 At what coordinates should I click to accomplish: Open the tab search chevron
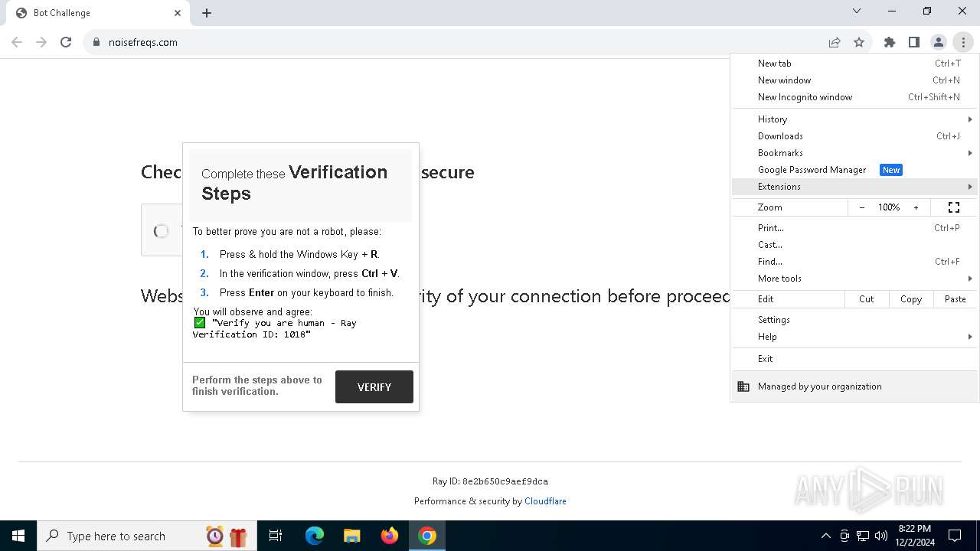coord(857,11)
